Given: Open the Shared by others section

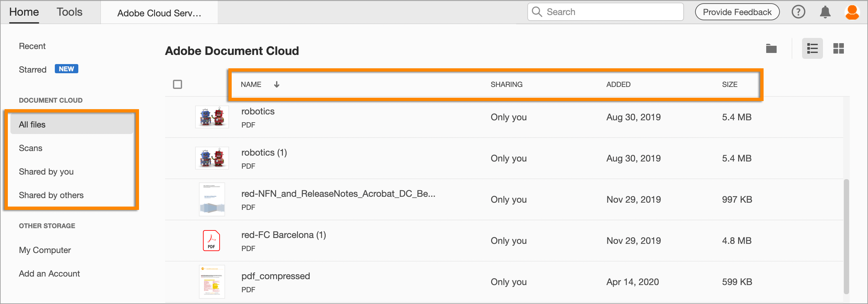Looking at the screenshot, I should coord(51,195).
